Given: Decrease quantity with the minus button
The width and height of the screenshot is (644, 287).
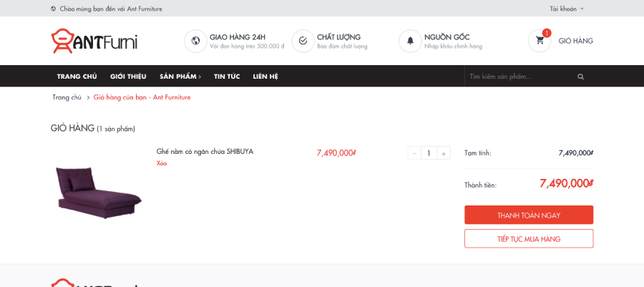Looking at the screenshot, I should [x=414, y=153].
